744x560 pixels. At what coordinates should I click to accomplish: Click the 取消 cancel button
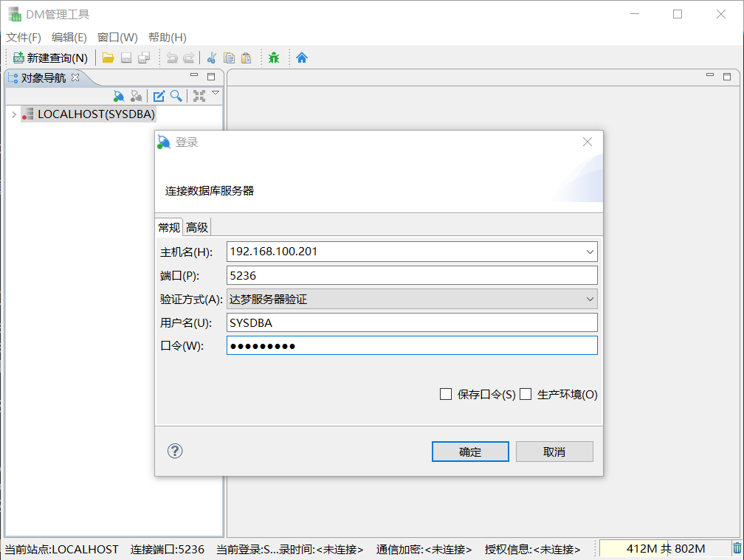point(554,452)
